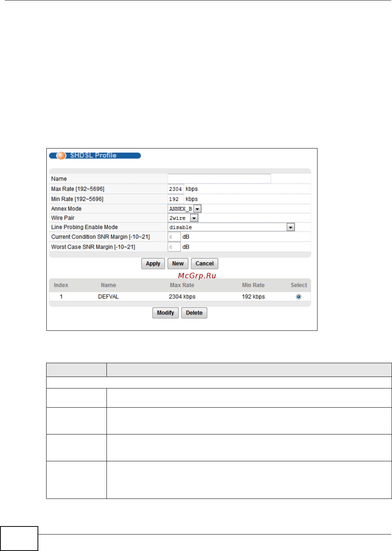
Task: Select the DEFVAL profile radio button
Action: point(298,296)
